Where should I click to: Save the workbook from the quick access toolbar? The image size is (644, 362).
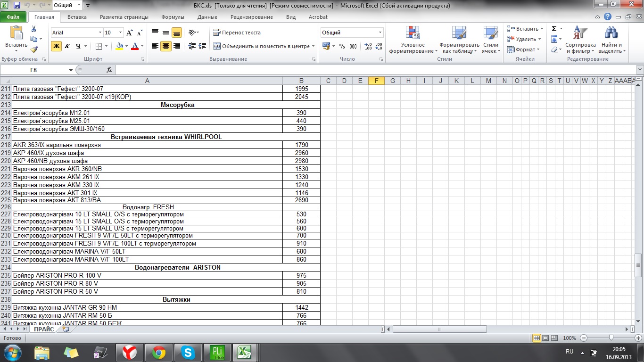(17, 6)
